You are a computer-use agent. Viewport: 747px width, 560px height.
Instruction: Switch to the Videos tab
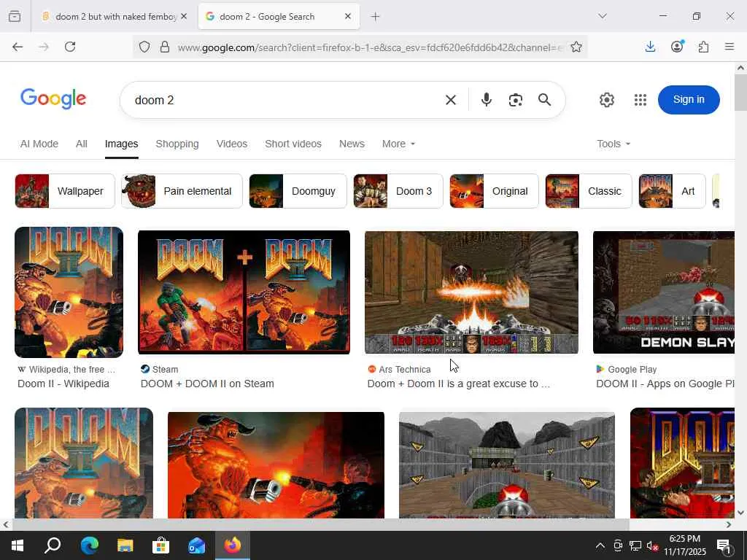pos(231,144)
